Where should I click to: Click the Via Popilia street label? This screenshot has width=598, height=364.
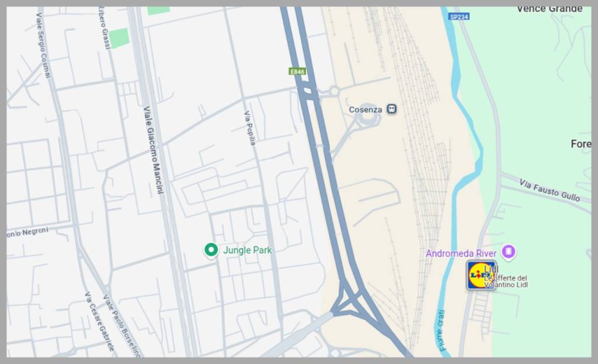[x=250, y=128]
